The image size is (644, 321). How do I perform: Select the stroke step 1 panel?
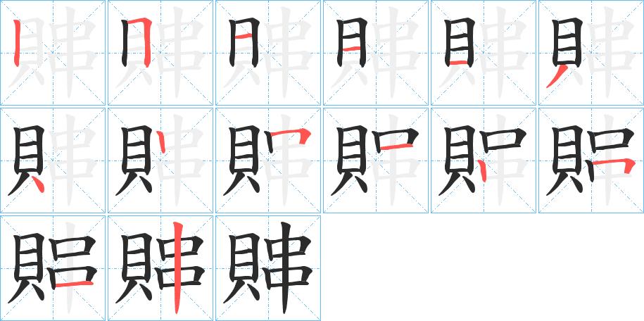[x=53, y=53]
